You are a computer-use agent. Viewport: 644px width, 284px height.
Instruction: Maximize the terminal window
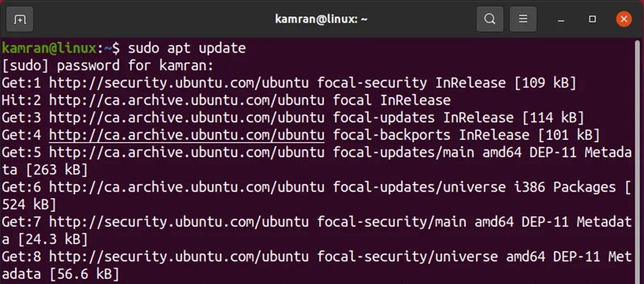click(x=593, y=19)
